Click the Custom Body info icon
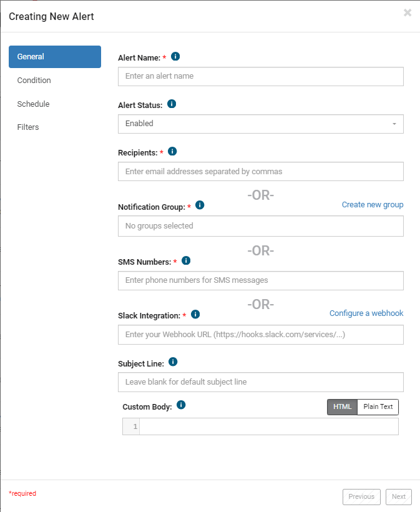 coord(181,405)
